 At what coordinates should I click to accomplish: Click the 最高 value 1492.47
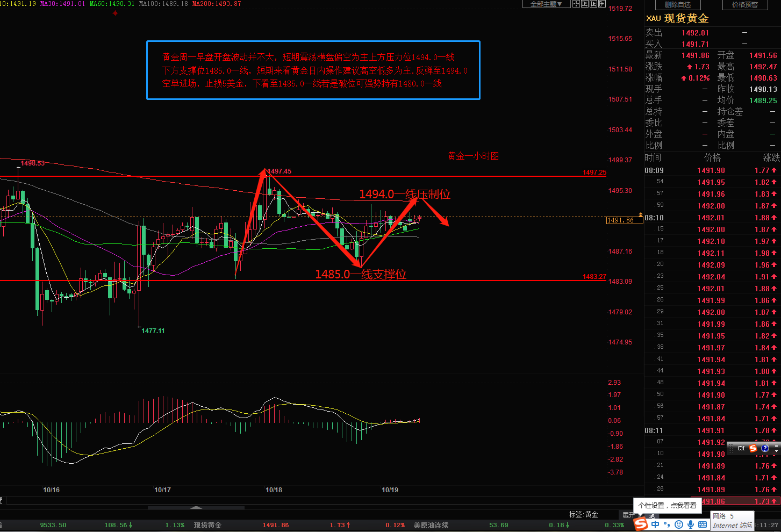(x=763, y=67)
